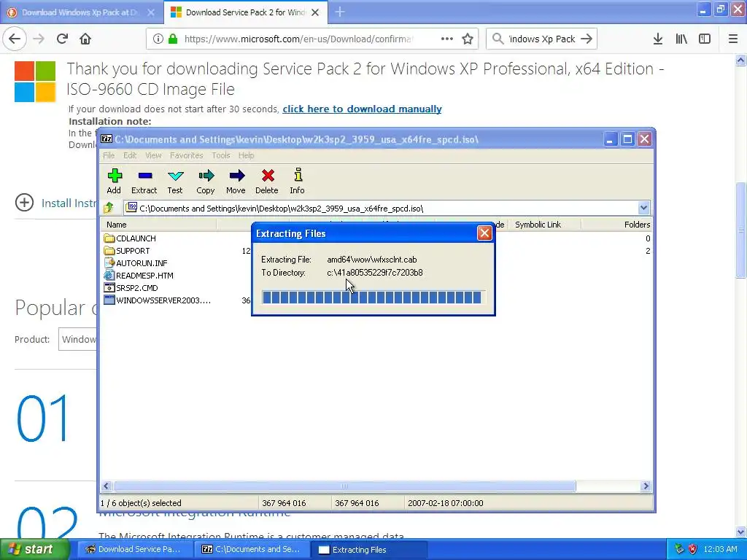Open Firefox downloads panel

point(657,39)
